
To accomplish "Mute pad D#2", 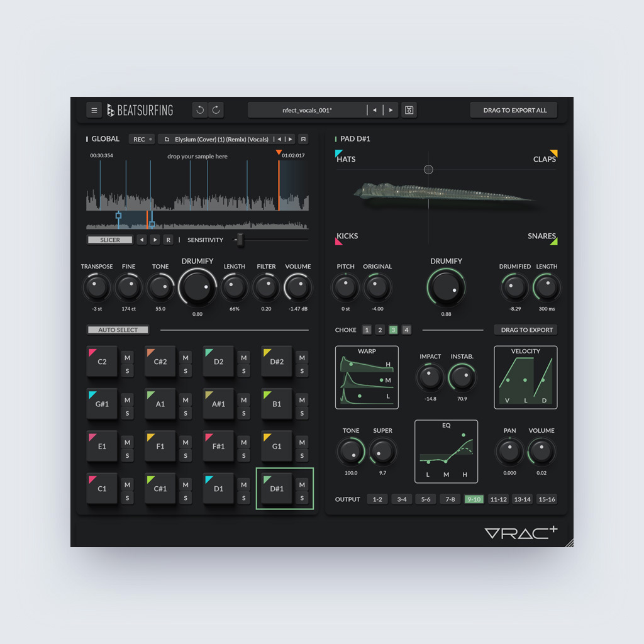I will click(302, 358).
